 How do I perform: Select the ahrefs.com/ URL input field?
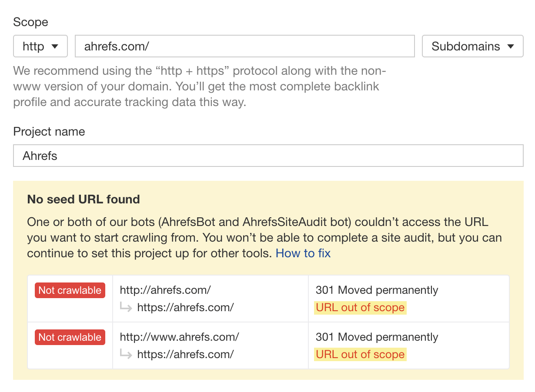(x=245, y=46)
